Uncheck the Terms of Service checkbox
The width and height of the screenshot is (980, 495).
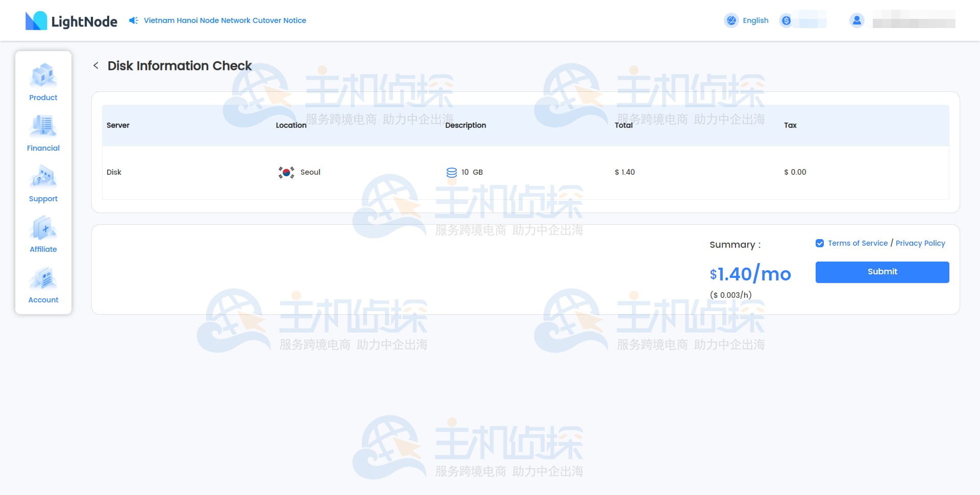coord(820,243)
